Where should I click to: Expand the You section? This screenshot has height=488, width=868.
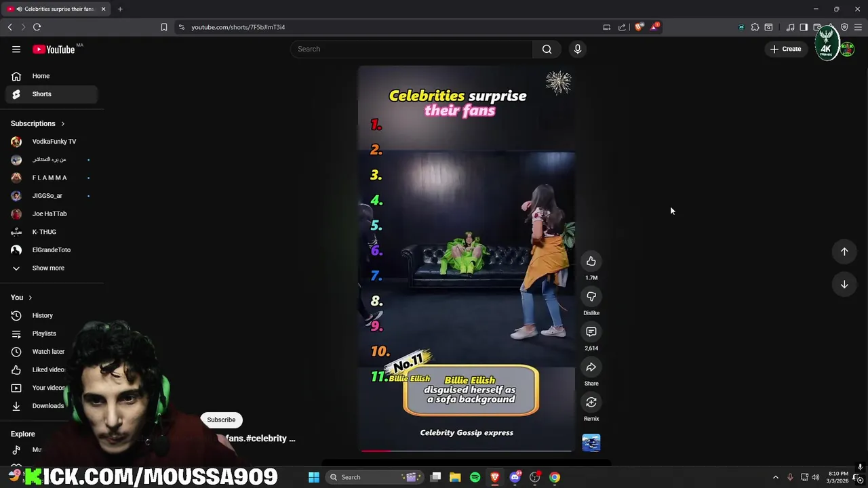[22, 298]
